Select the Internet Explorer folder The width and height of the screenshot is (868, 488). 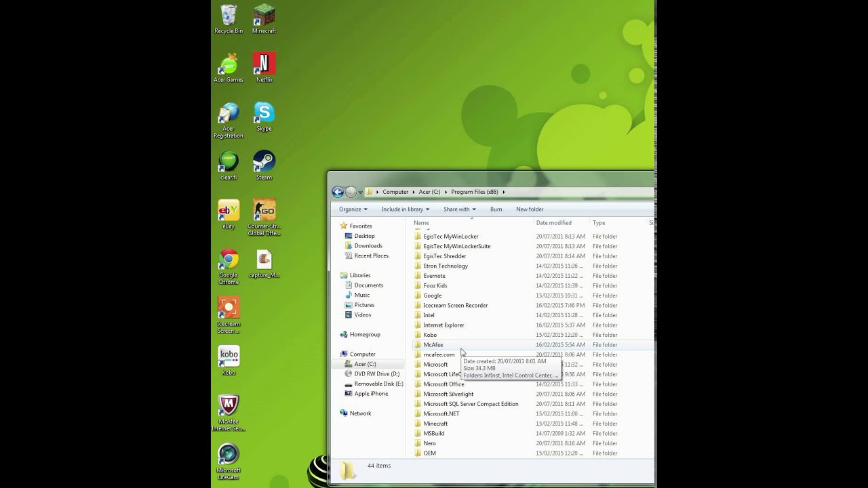[443, 325]
